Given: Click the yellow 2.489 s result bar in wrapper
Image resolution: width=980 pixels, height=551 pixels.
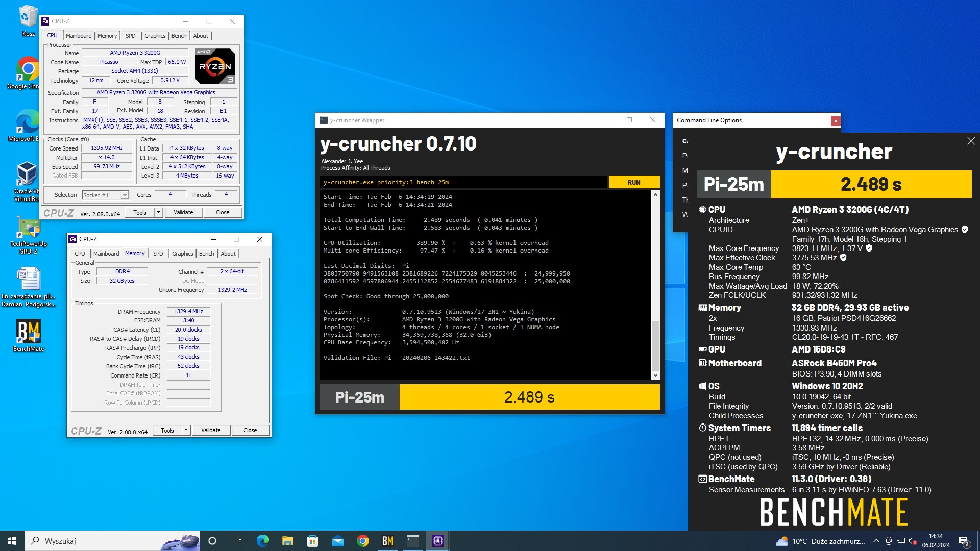Looking at the screenshot, I should click(x=529, y=397).
